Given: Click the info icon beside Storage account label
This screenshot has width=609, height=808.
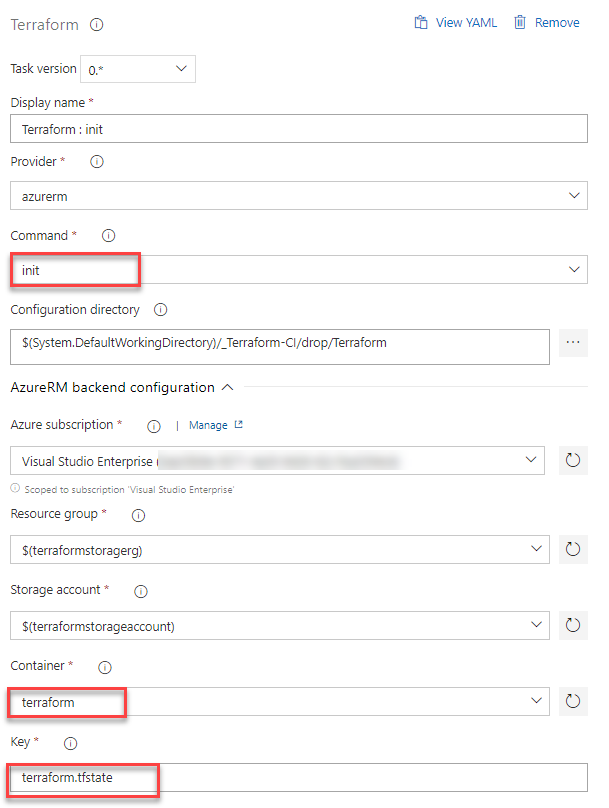Looking at the screenshot, I should tap(141, 591).
